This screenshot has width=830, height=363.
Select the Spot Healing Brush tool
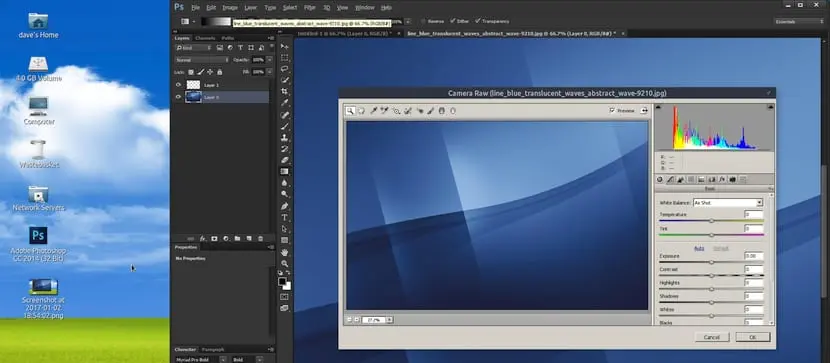click(x=285, y=115)
